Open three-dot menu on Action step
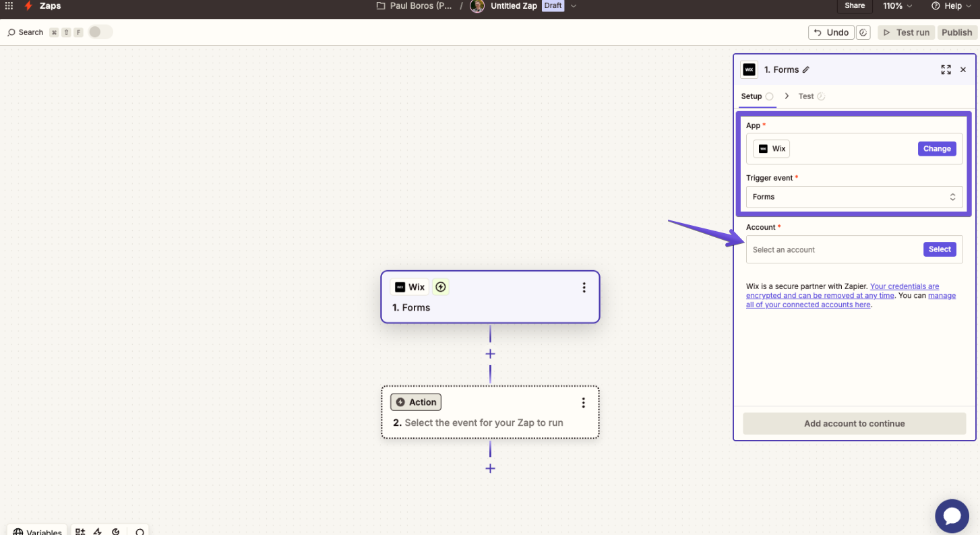The image size is (980, 535). [x=584, y=403]
